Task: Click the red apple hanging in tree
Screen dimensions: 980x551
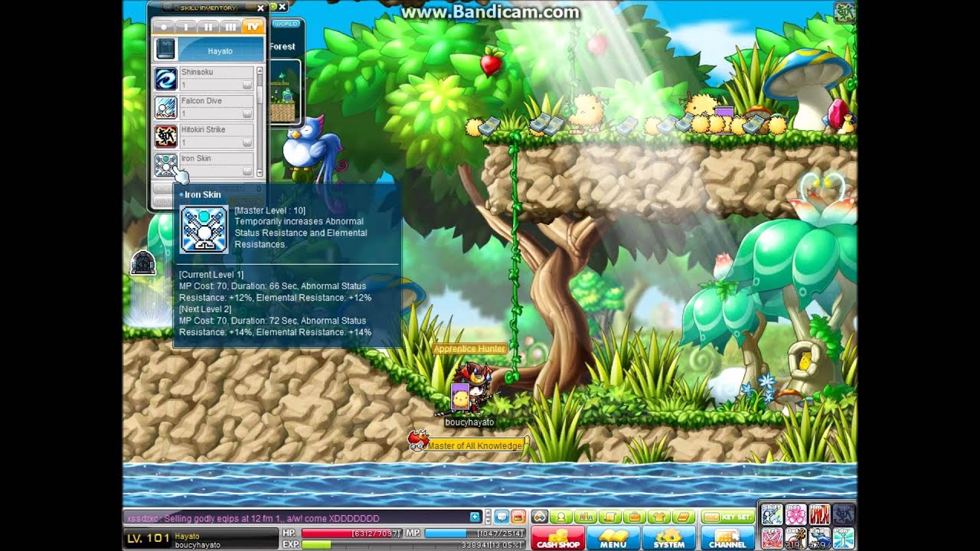Action: click(491, 62)
